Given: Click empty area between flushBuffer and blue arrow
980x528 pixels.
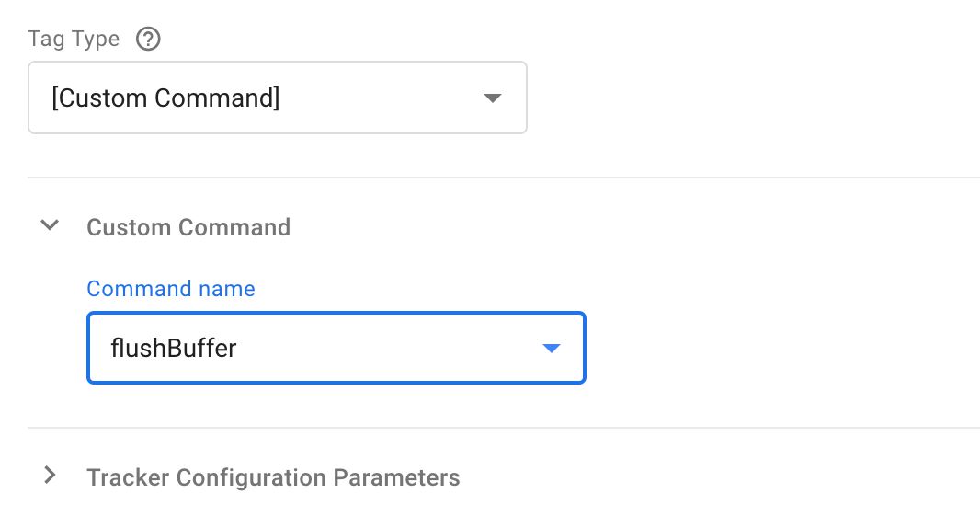Looking at the screenshot, I should (x=388, y=348).
